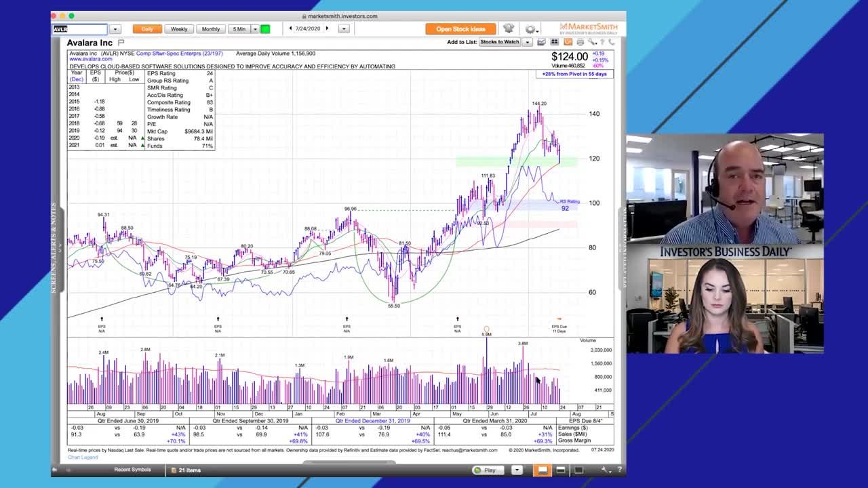Click the 5.9M volume spike marker

tap(486, 332)
